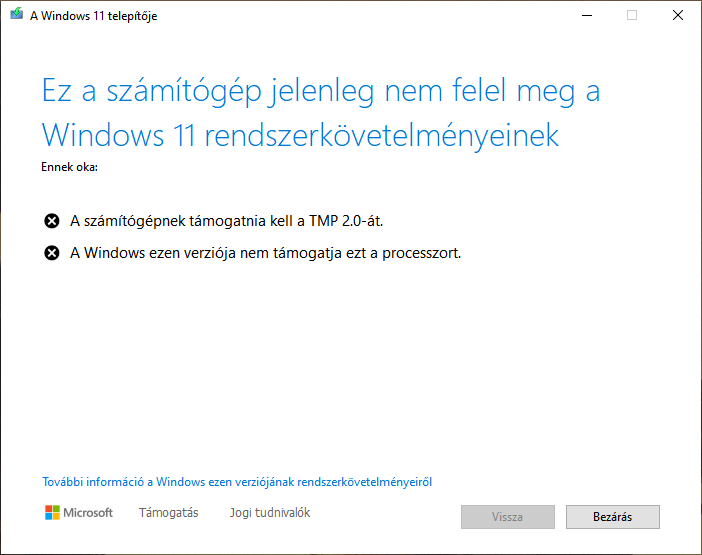The image size is (702, 555).
Task: Select the unsupported processor message text
Action: point(265,253)
